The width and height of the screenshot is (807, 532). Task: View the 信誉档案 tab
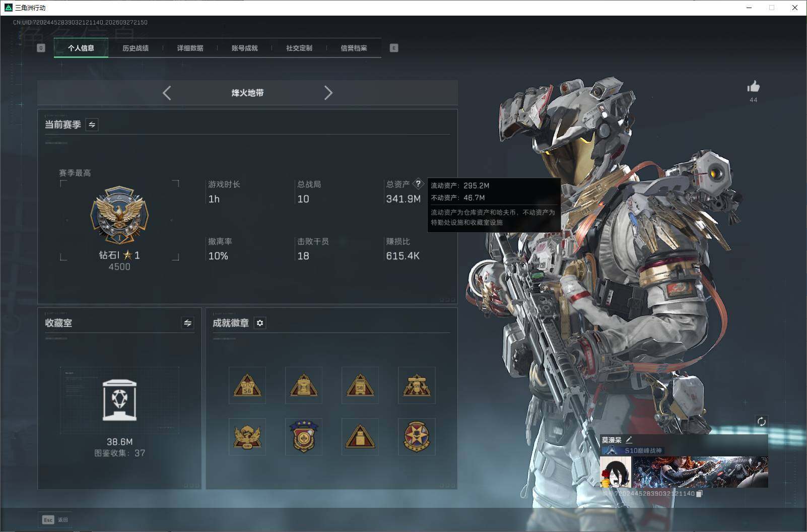pos(354,48)
